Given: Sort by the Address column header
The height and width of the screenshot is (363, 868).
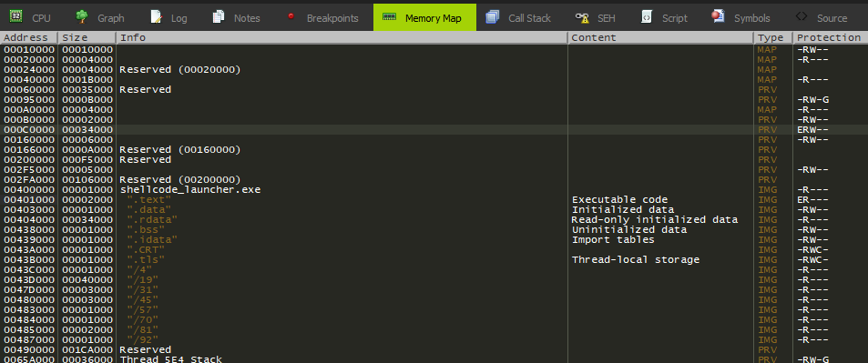Looking at the screenshot, I should [29, 37].
